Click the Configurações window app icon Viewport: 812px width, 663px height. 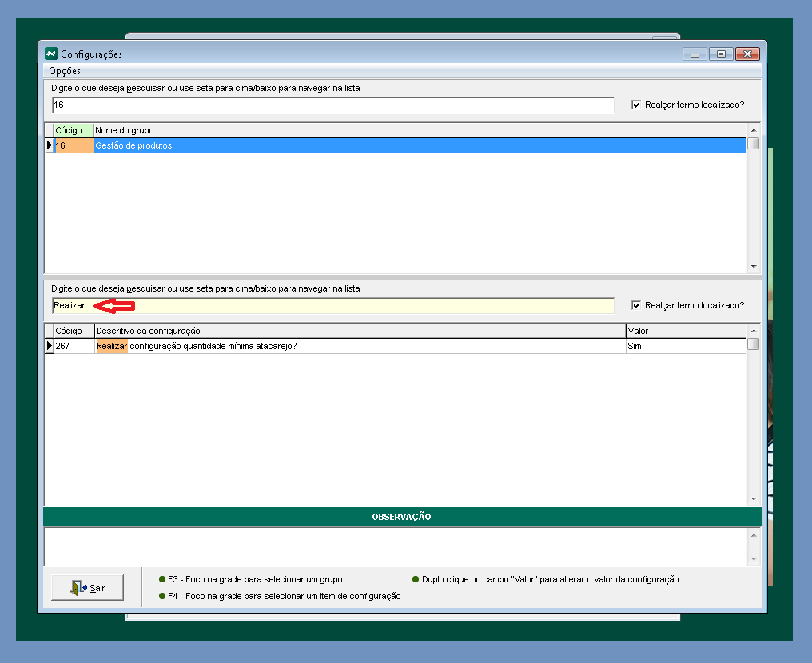(51, 54)
